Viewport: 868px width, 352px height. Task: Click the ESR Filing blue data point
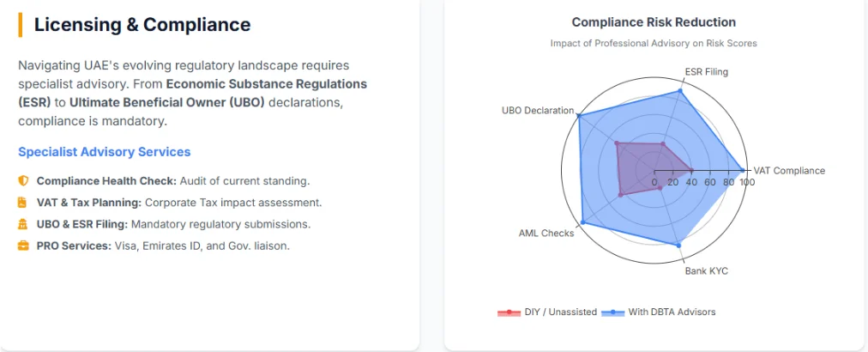681,90
